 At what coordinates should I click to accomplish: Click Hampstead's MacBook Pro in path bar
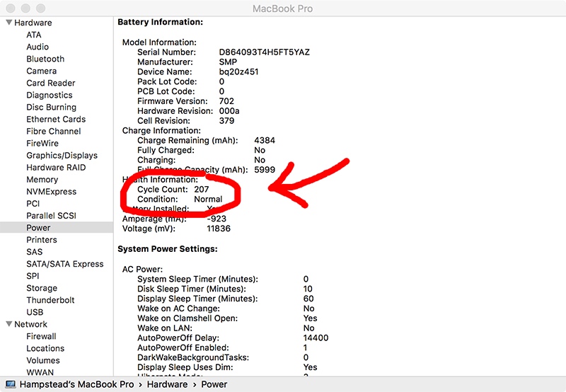[x=76, y=384]
